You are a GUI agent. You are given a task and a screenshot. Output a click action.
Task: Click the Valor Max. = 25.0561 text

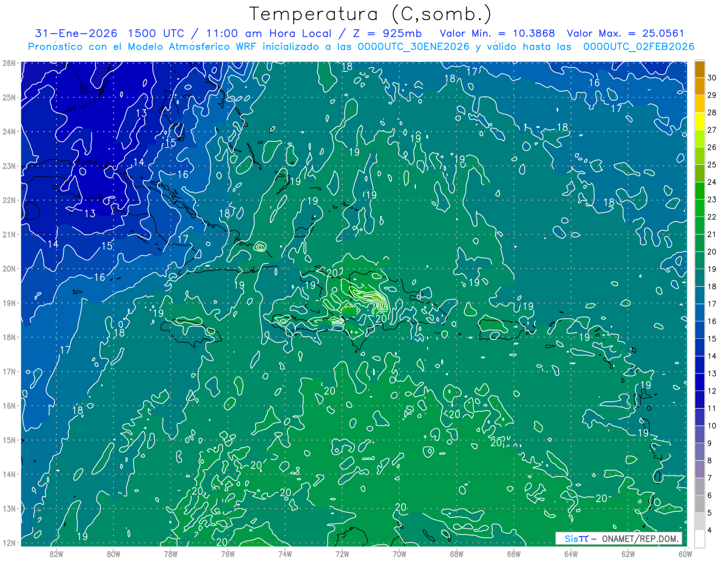click(x=625, y=33)
